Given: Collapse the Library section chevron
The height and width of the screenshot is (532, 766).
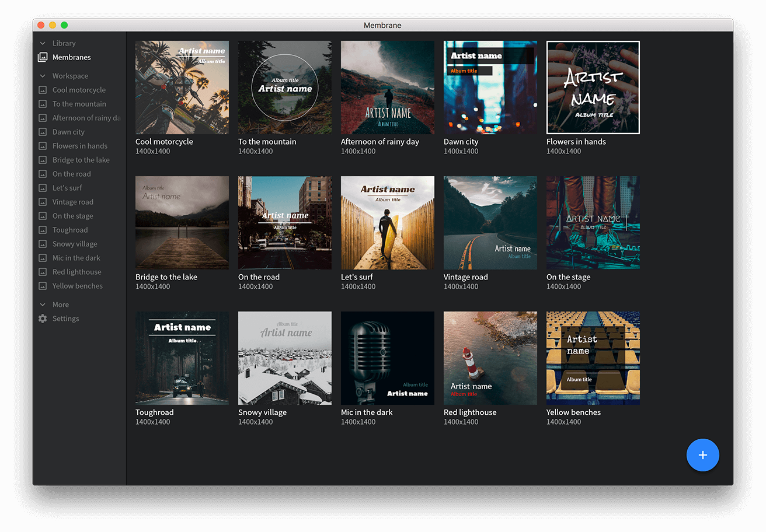Looking at the screenshot, I should click(43, 43).
